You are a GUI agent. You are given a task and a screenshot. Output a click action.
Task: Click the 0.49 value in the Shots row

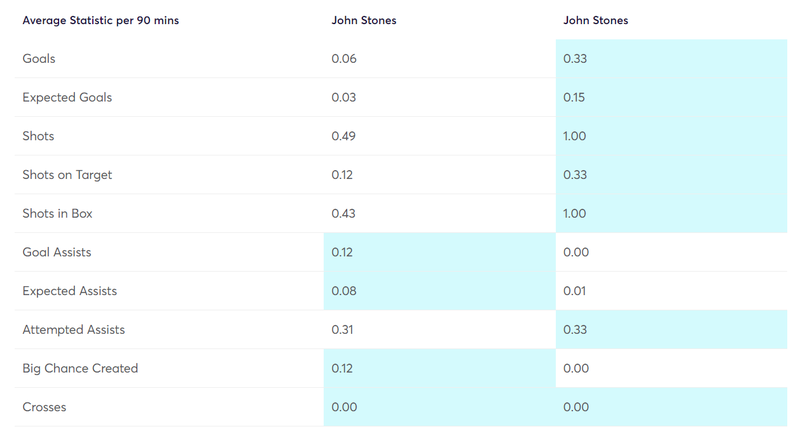[x=343, y=136]
